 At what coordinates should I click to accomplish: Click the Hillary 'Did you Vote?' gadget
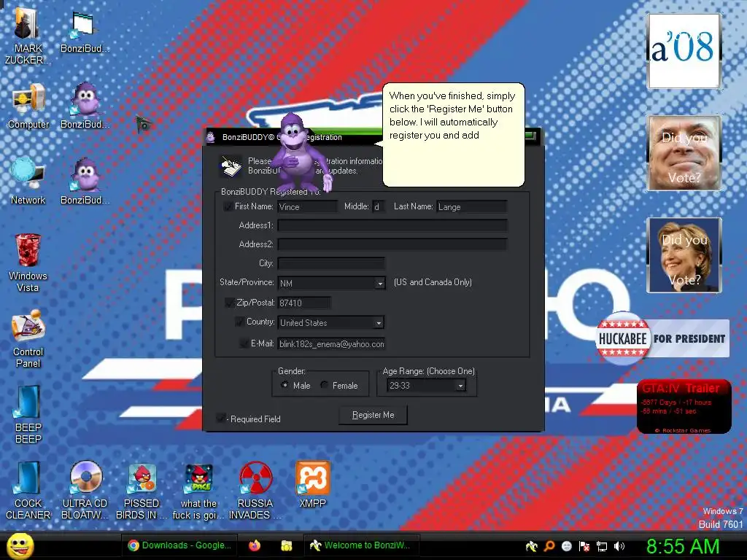684,254
